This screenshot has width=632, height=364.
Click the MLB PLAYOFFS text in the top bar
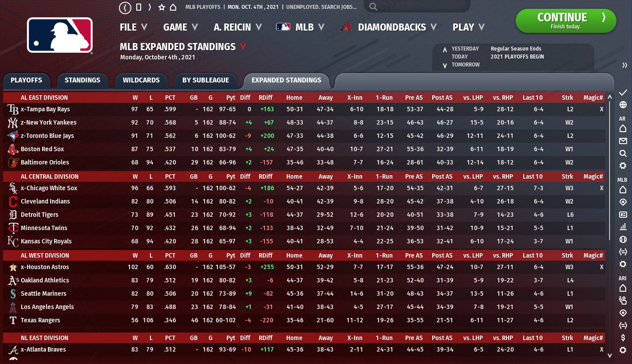click(x=203, y=7)
